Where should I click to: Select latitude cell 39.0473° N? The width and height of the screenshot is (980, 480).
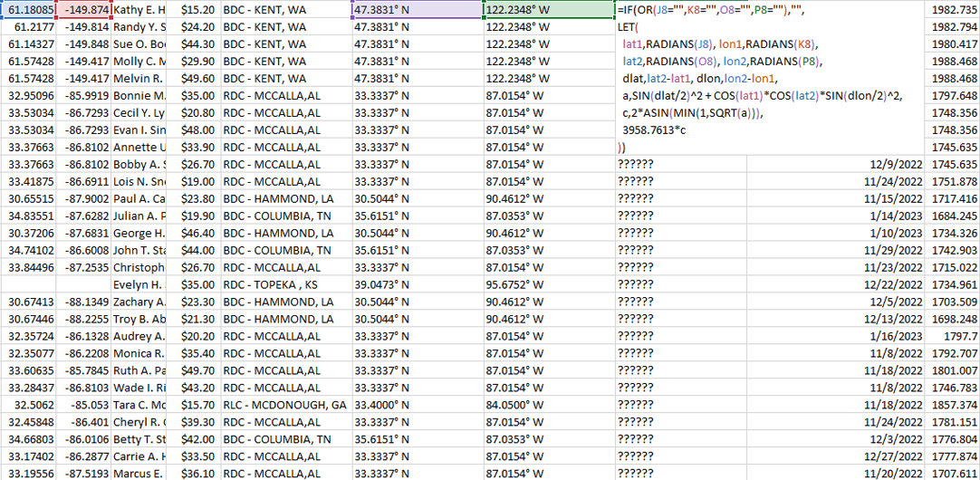pyautogui.click(x=417, y=284)
